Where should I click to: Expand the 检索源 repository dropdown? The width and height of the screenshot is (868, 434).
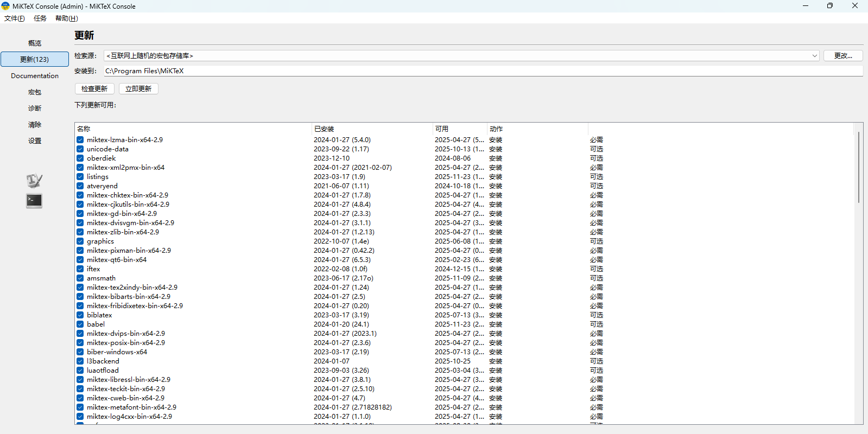pos(814,56)
